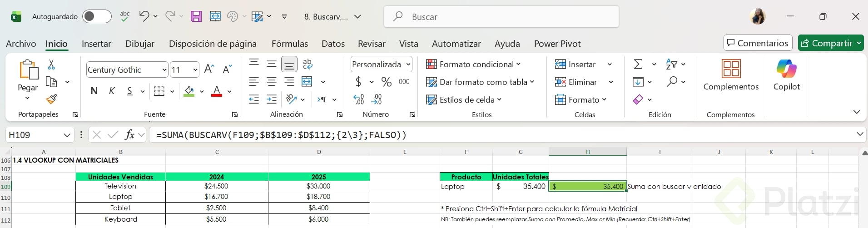Screen dimensions: 868x228
Task: Open the Archivo menu
Action: [21, 44]
